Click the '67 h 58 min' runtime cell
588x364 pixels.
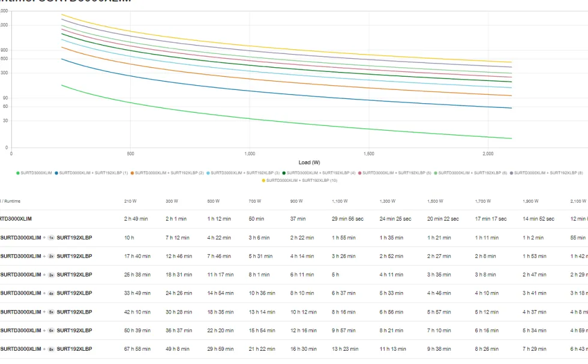[x=137, y=349]
